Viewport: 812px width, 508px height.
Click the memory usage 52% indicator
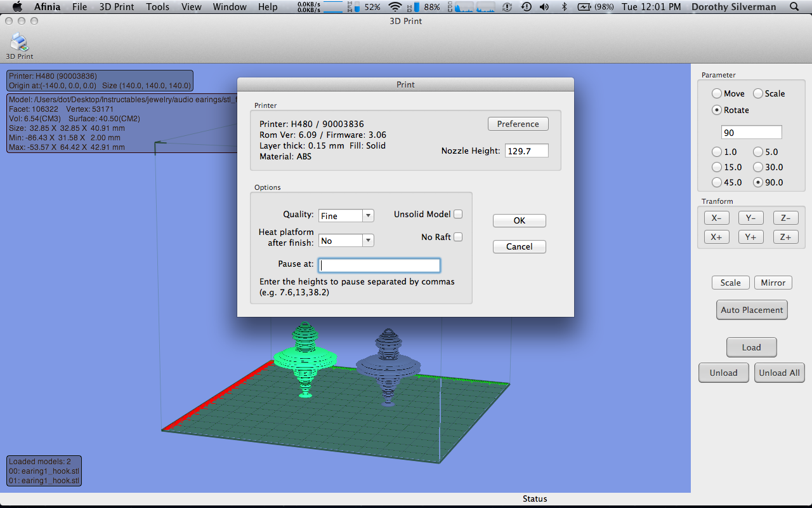(363, 7)
